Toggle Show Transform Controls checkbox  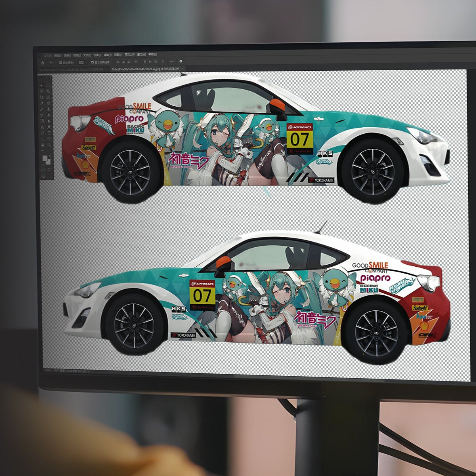(92, 62)
